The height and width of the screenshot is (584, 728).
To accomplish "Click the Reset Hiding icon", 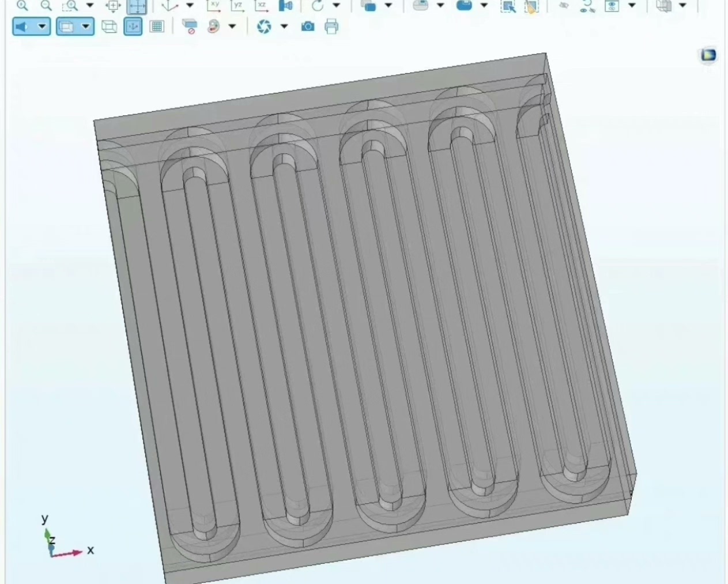I will [587, 6].
